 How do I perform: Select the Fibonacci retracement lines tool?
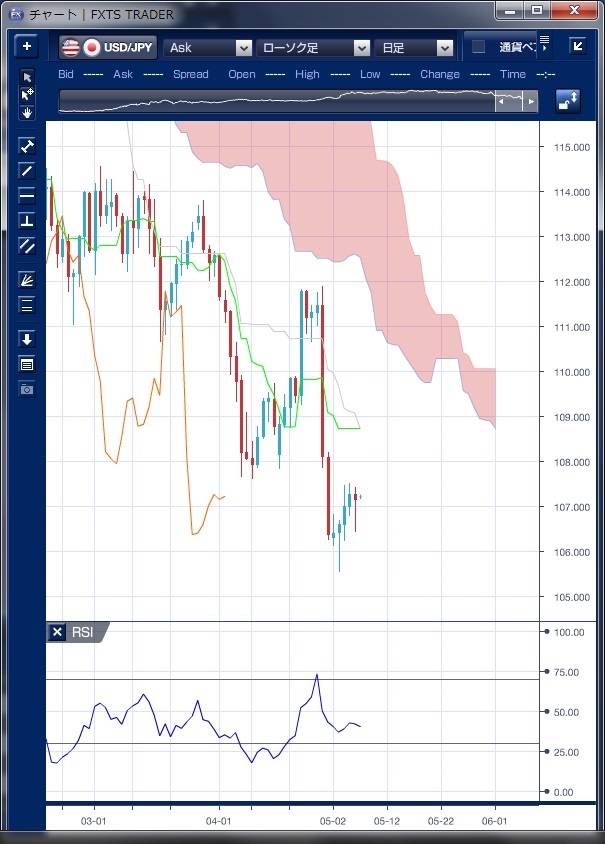point(27,305)
